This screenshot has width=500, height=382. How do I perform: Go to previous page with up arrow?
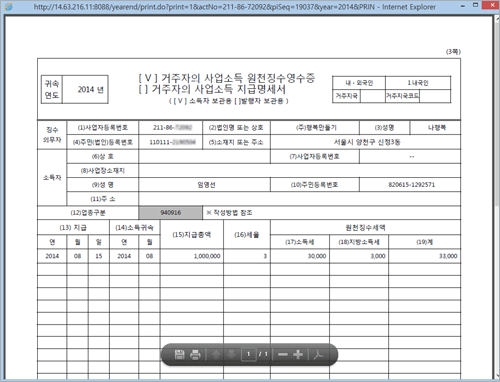coord(216,354)
